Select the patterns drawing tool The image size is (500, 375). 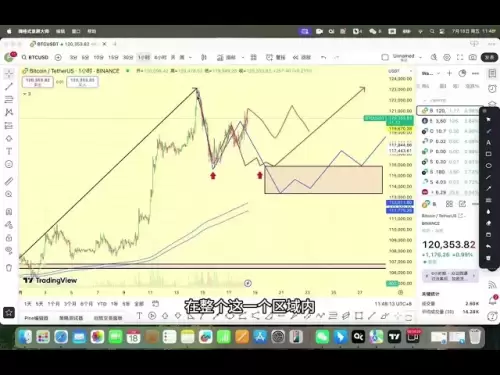pos(9,112)
